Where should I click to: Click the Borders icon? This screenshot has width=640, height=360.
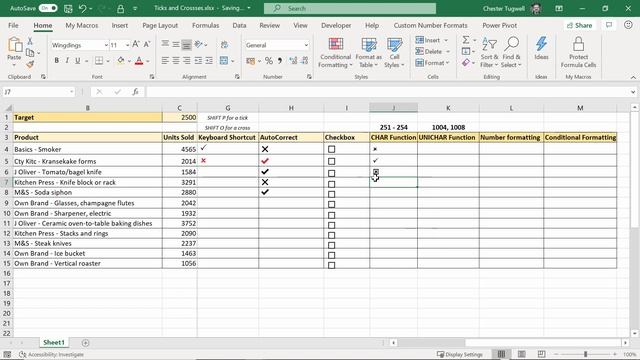[x=99, y=61]
